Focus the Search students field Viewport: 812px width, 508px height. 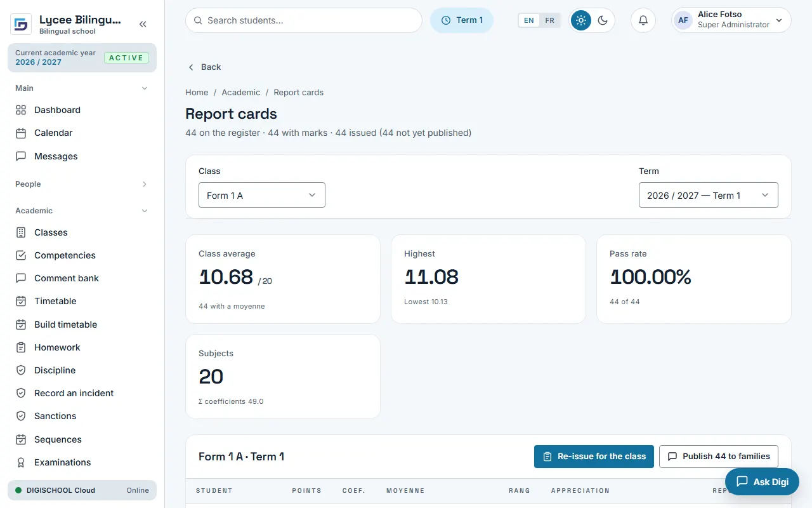pos(304,20)
